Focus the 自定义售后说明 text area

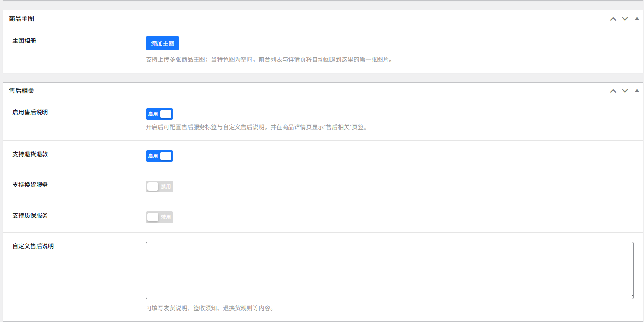[x=389, y=270]
